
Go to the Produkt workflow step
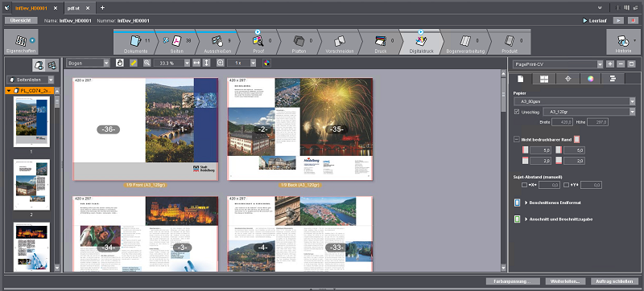tap(510, 43)
